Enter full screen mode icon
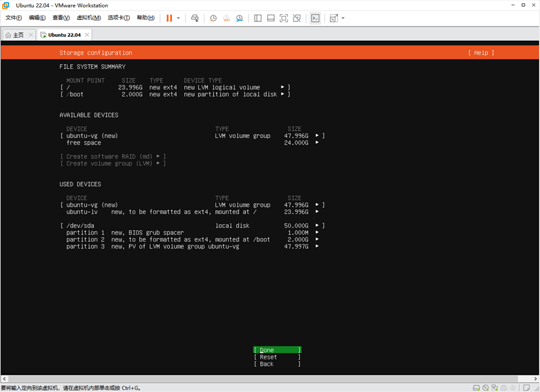540x392 pixels. pos(284,18)
